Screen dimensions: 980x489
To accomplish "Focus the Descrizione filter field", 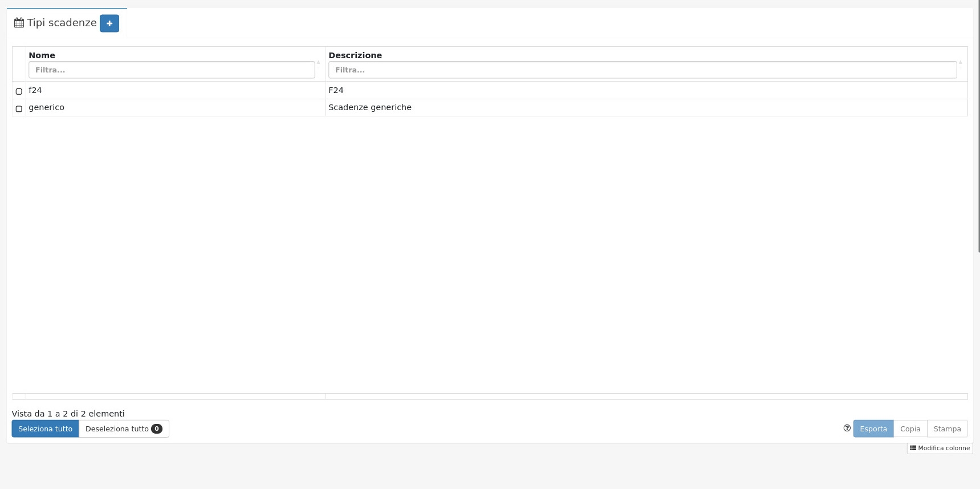I will tap(642, 70).
